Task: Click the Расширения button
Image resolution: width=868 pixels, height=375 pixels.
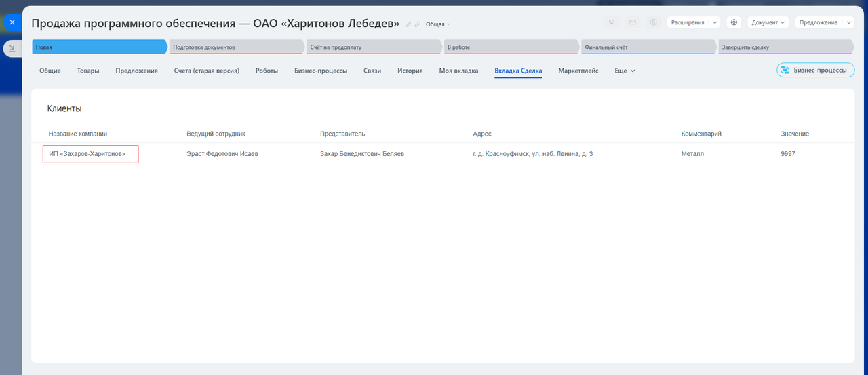Action: pos(687,22)
